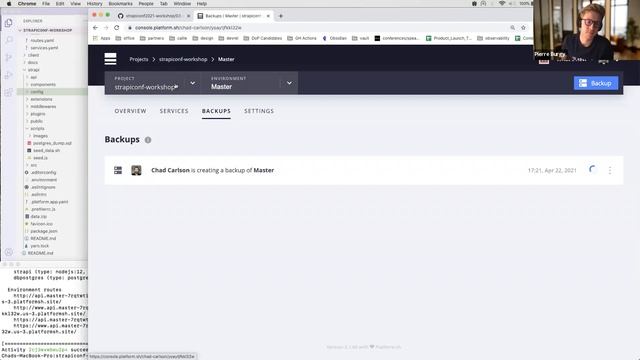
Task: Open a new browser tab with plus
Action: [280, 16]
